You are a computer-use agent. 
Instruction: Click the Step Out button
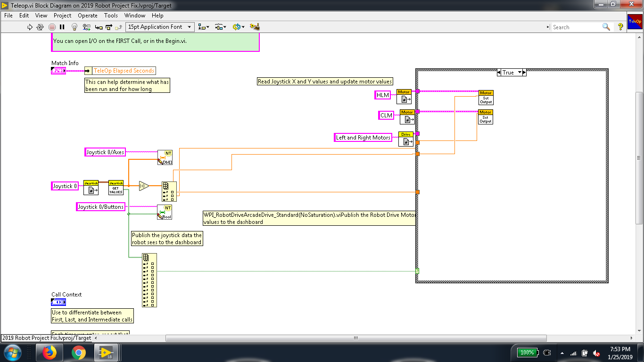click(x=118, y=27)
